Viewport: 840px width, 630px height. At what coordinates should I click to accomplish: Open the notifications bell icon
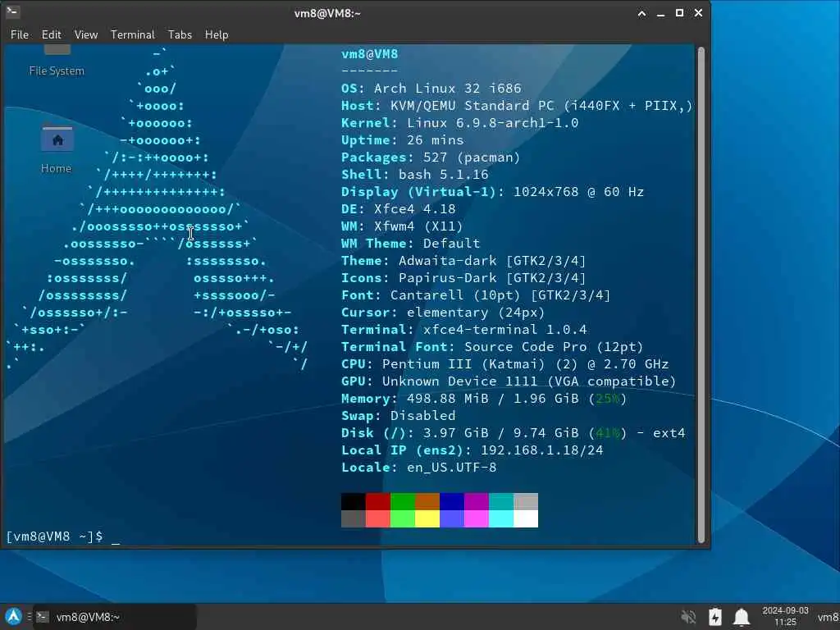click(x=742, y=617)
